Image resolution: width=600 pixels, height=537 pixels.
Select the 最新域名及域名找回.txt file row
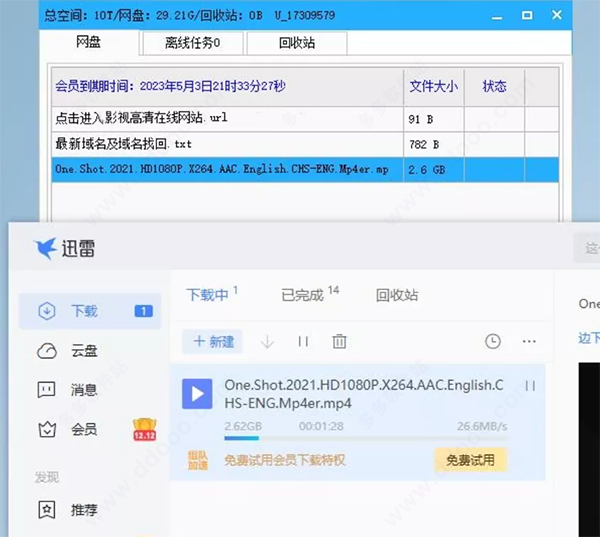pos(305,144)
